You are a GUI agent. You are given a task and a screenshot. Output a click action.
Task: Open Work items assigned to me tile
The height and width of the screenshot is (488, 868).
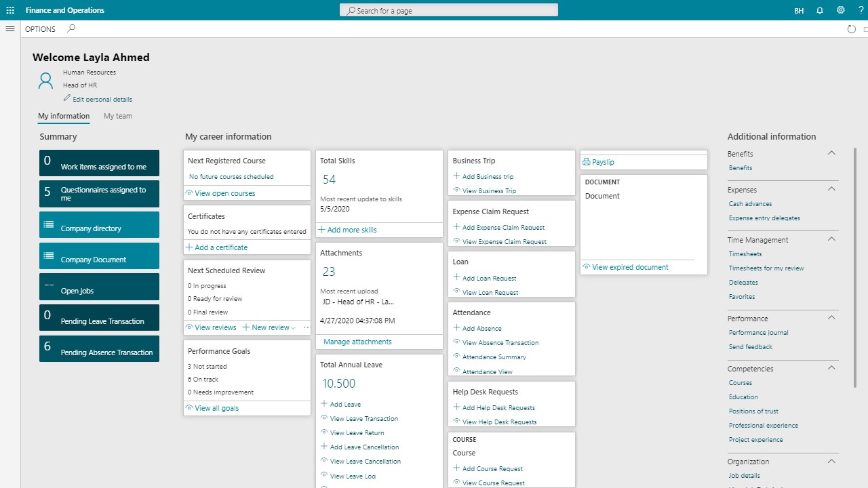tap(99, 163)
